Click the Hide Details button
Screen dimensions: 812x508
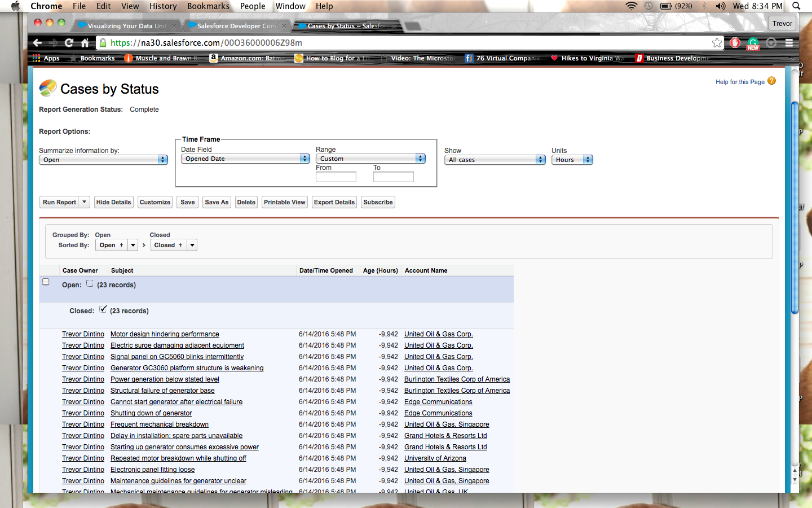coord(113,202)
